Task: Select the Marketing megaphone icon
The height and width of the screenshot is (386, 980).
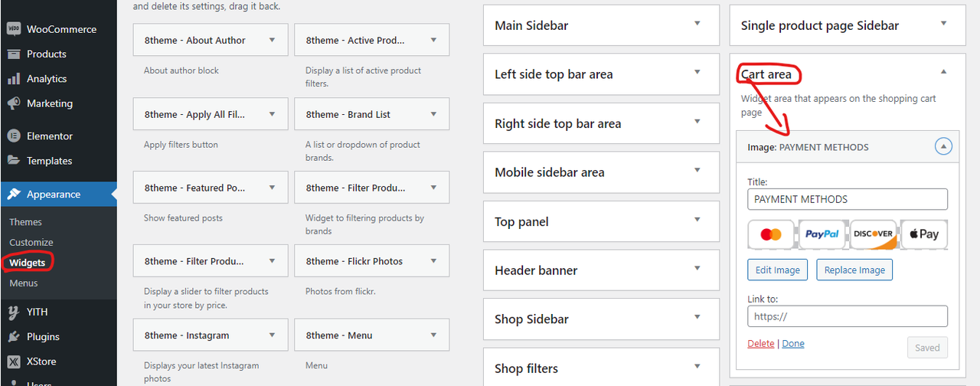Action: tap(14, 103)
